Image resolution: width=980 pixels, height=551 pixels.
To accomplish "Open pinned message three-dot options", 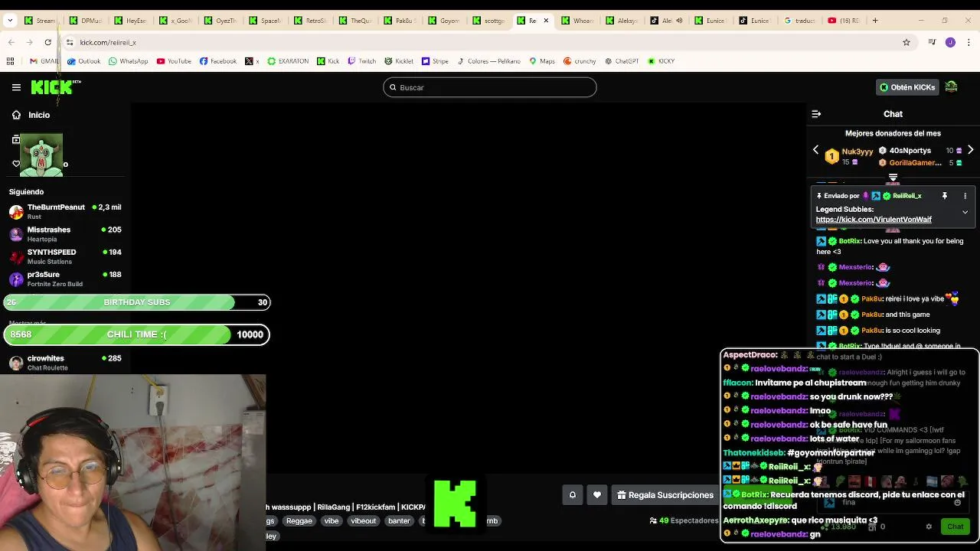I will pos(965,196).
